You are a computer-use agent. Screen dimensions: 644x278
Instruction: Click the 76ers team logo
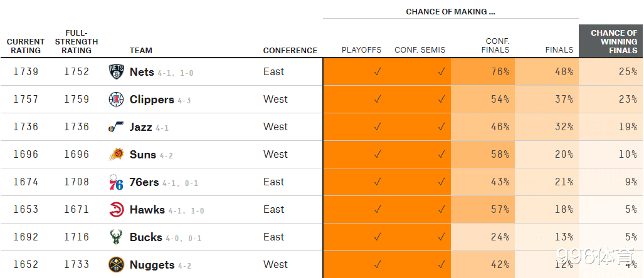point(117,182)
